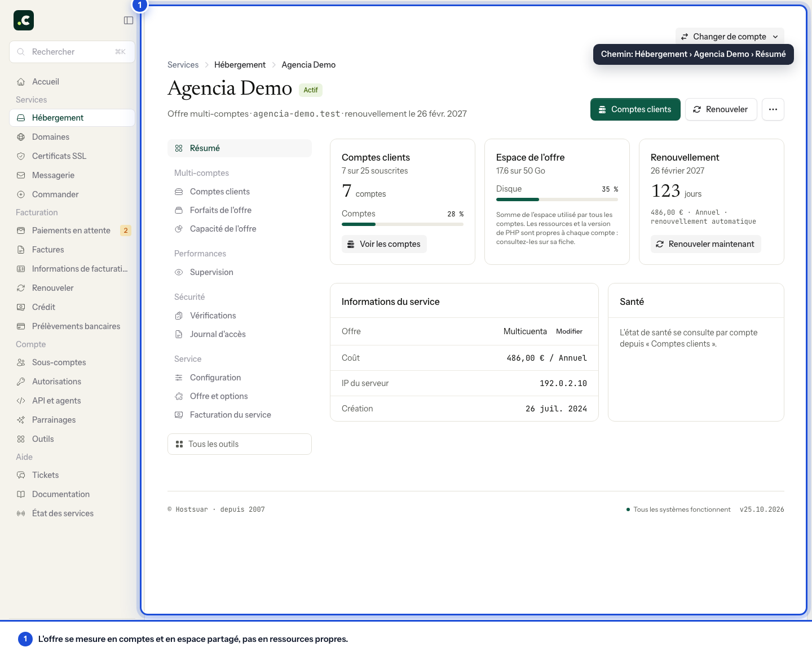This screenshot has width=812, height=656.
Task: Toggle the sidebar collapse icon
Action: pos(129,20)
